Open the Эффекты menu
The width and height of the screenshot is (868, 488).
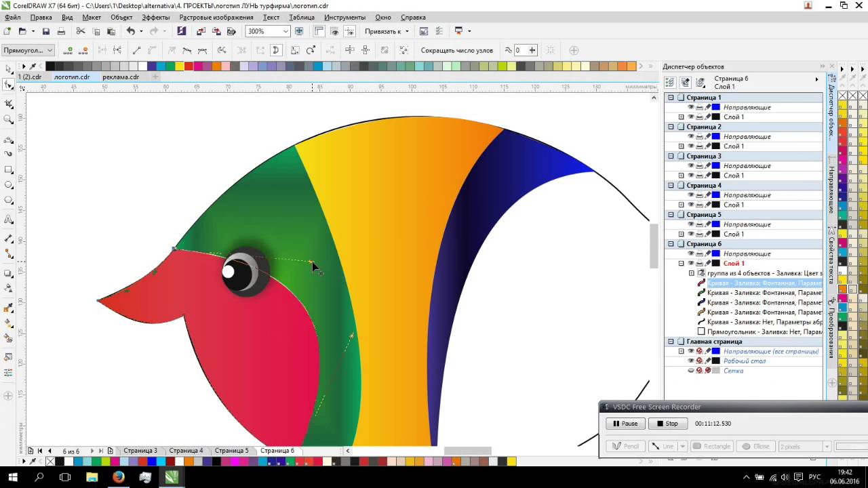click(156, 17)
